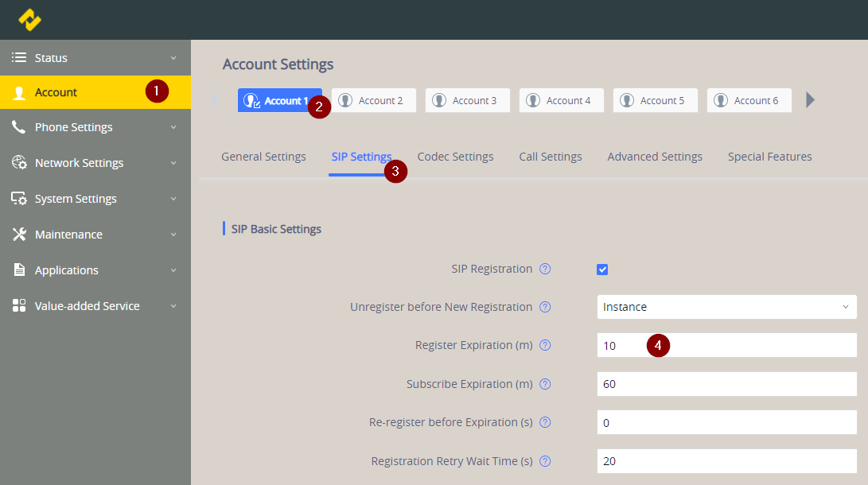The height and width of the screenshot is (485, 868).
Task: Uncheck the SIP Registration checkbox
Action: tap(602, 270)
